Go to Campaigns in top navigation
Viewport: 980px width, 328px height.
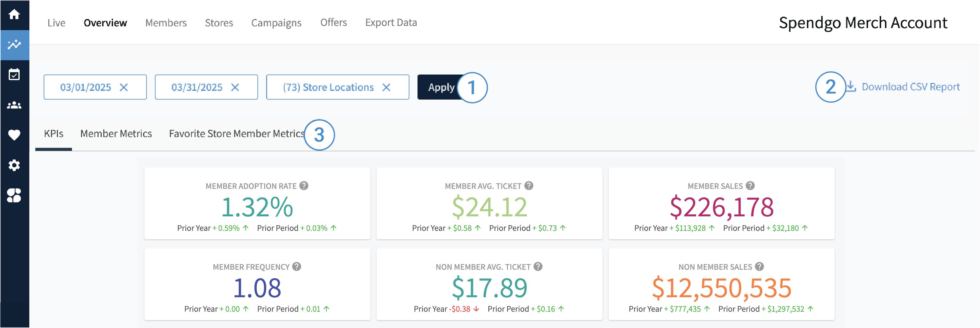(276, 23)
